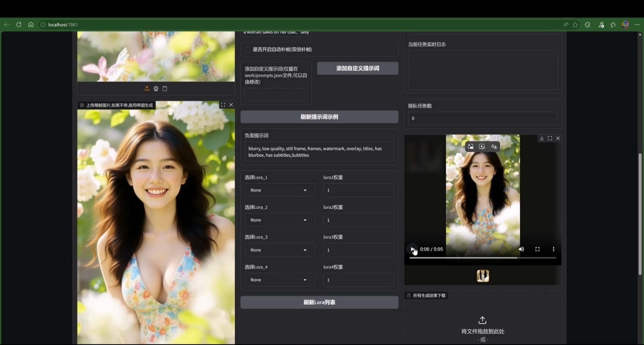Click the lora1权重 input field
The height and width of the screenshot is (345, 644).
[358, 190]
